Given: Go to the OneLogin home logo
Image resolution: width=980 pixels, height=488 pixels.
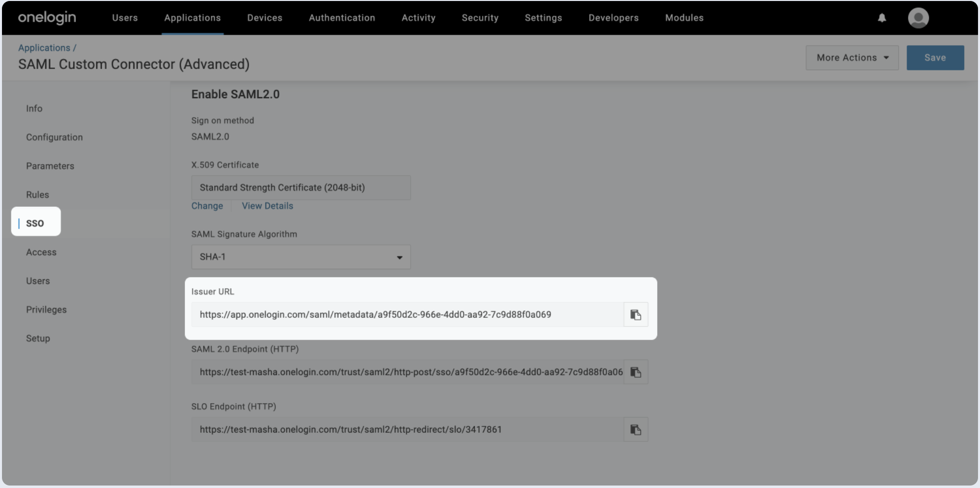Looking at the screenshot, I should [x=47, y=18].
